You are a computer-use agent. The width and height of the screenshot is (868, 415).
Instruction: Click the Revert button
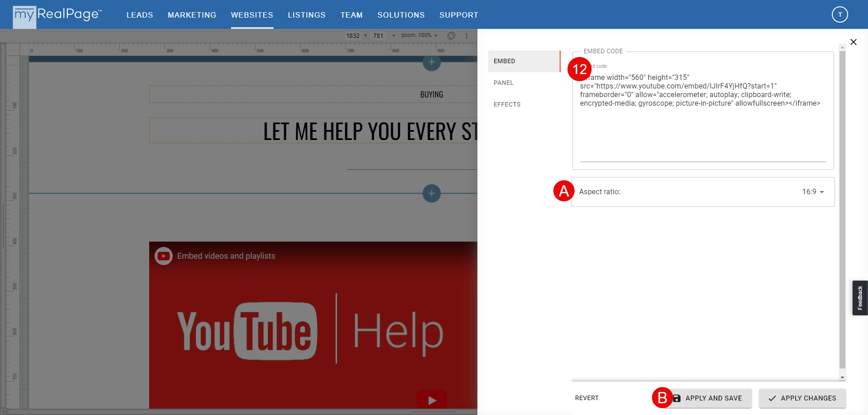pyautogui.click(x=586, y=398)
